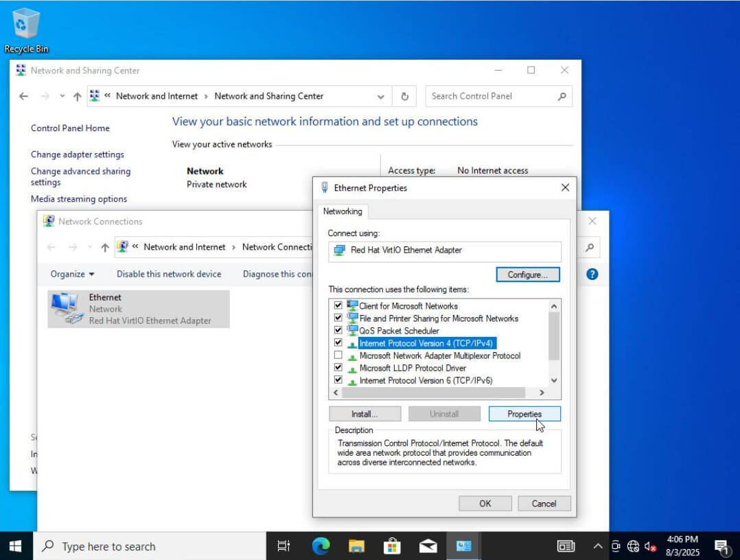This screenshot has width=740, height=560.
Task: Click the Meet Now camera tray icon
Action: [616, 546]
